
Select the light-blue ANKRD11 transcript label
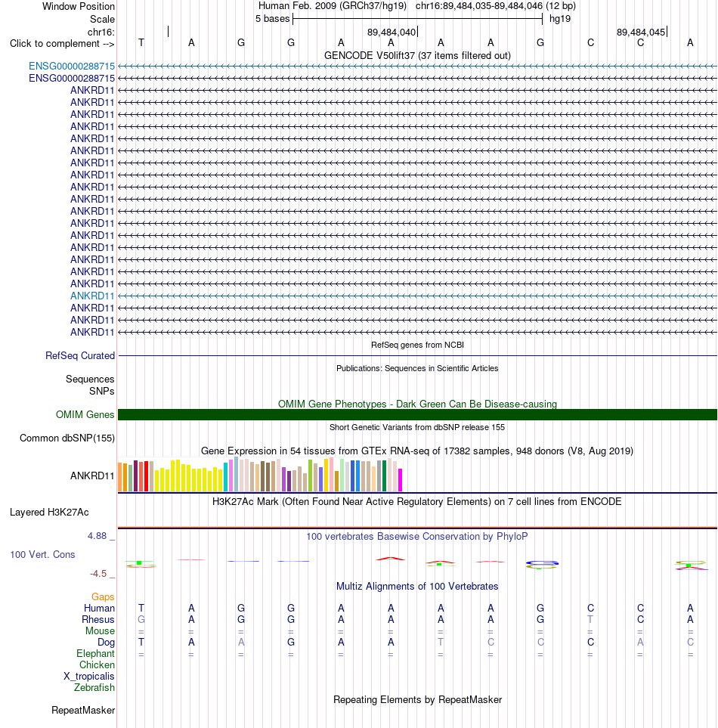tap(92, 296)
